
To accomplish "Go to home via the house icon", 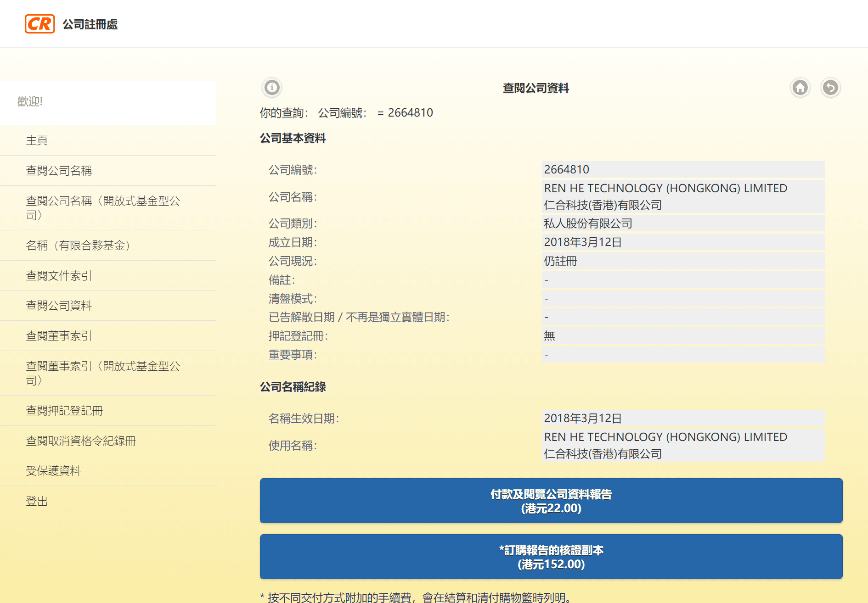I will point(800,87).
